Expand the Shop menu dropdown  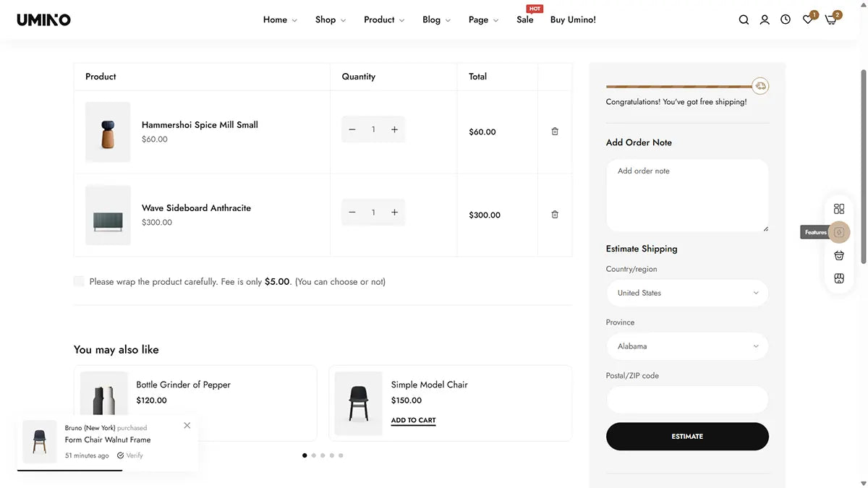coord(330,20)
